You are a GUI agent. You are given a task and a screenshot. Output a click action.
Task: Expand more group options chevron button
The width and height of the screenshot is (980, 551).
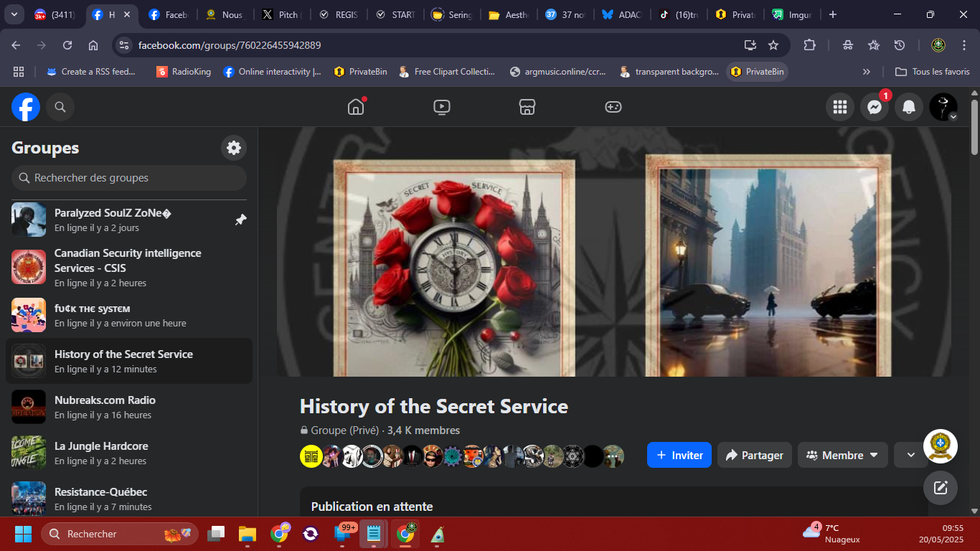click(911, 455)
